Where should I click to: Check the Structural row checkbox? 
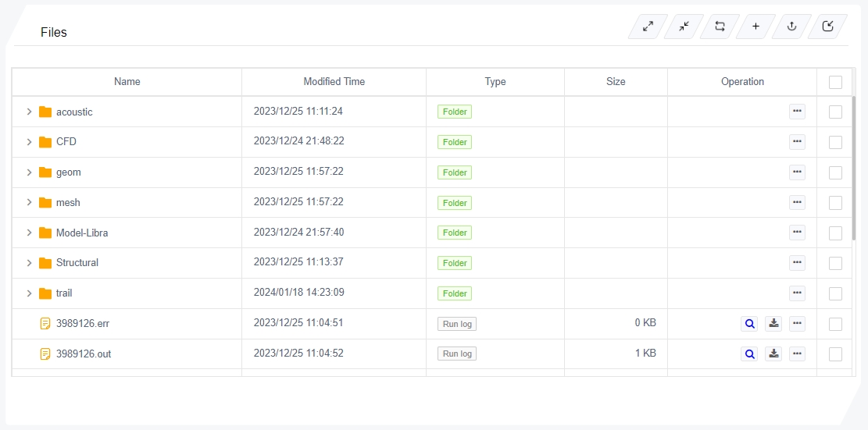(835, 263)
